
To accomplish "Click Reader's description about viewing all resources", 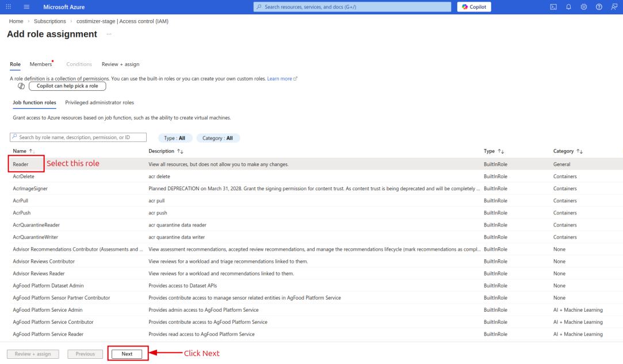I will pyautogui.click(x=219, y=164).
